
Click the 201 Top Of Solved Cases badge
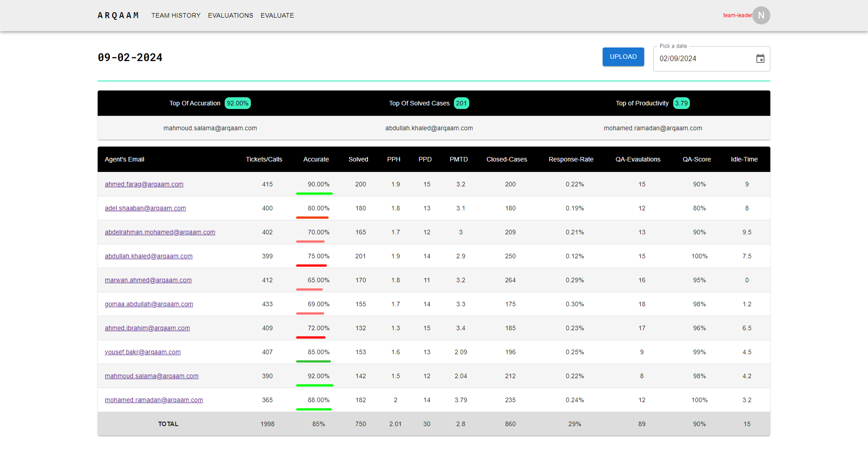point(461,103)
